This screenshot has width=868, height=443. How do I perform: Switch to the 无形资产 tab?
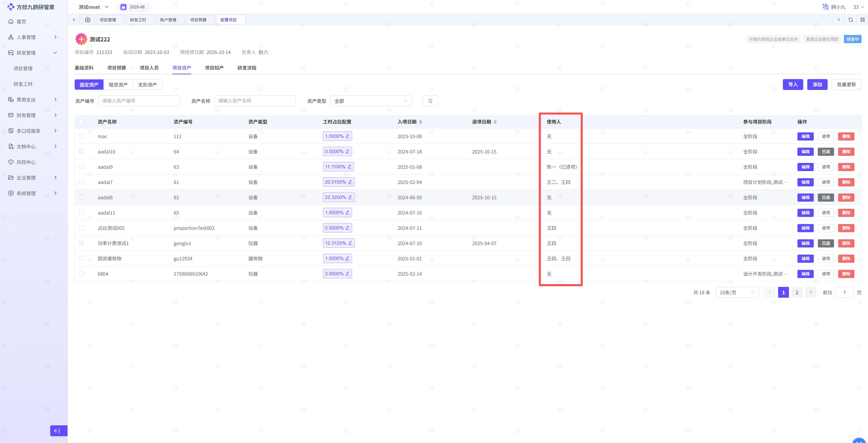pos(147,85)
